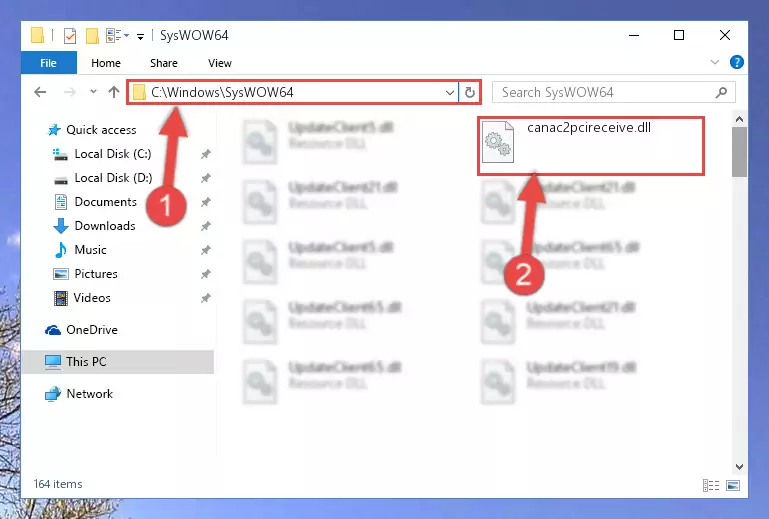
Task: Click the address bar path C:\Windows\SysWOW64
Action: point(222,92)
